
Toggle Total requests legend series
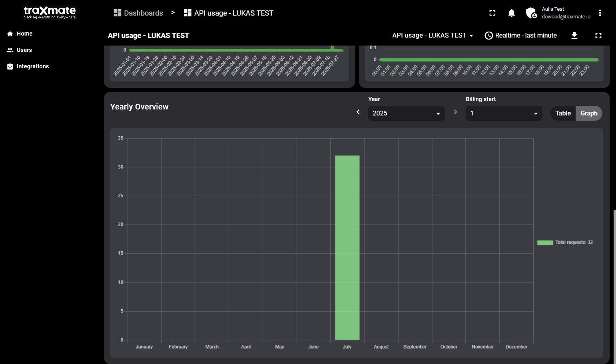(565, 243)
